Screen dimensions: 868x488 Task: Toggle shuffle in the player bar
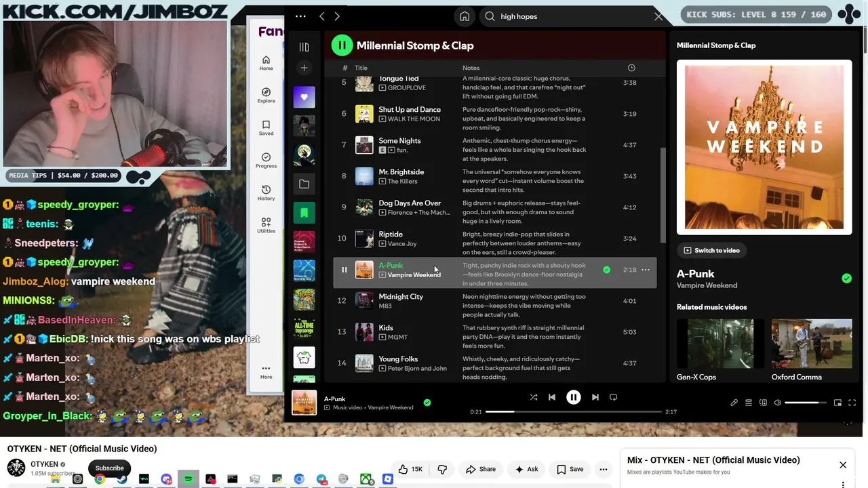click(534, 397)
